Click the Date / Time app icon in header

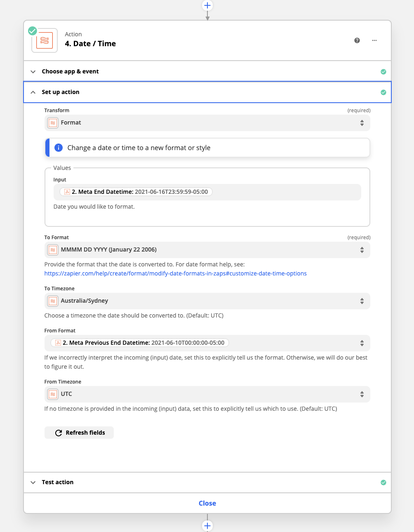[x=45, y=40]
